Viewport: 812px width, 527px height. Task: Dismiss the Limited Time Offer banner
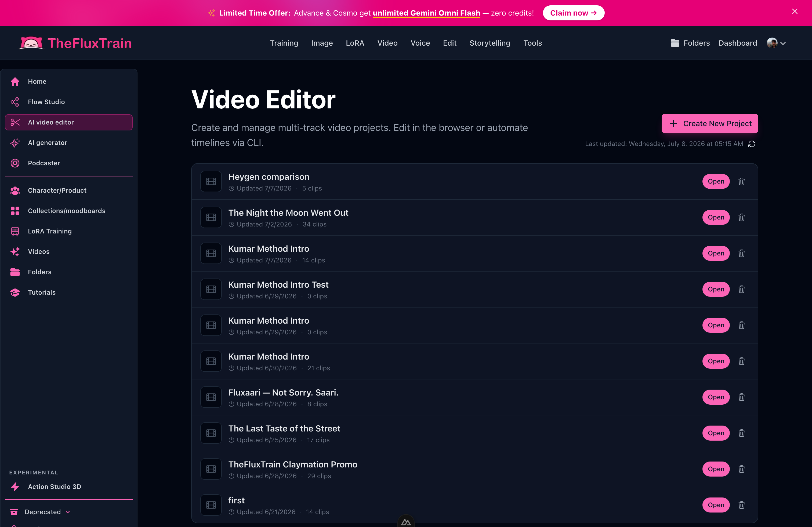point(795,12)
